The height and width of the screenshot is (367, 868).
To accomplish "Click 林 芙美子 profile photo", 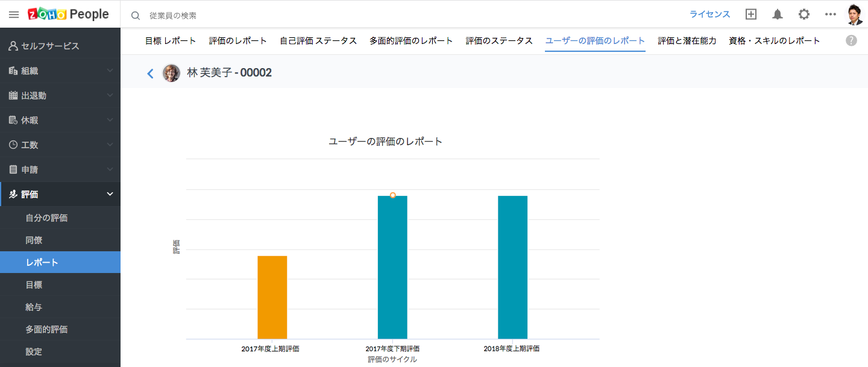I will tap(171, 73).
